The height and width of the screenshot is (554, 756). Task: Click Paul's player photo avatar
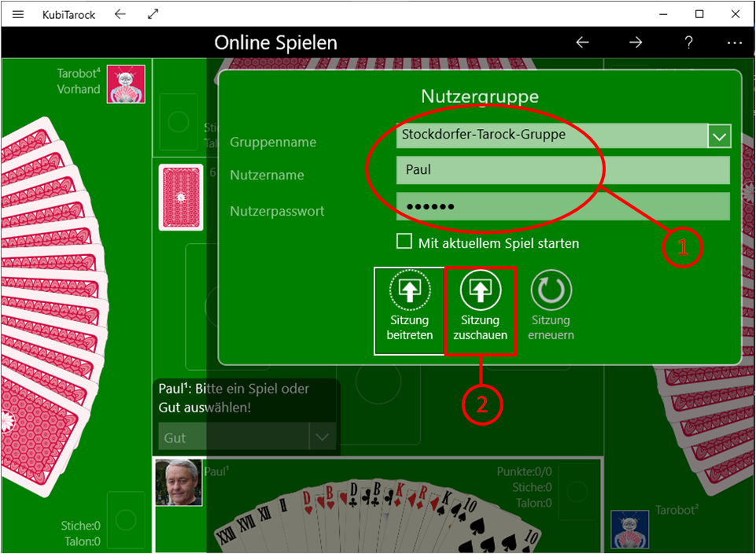(x=179, y=482)
